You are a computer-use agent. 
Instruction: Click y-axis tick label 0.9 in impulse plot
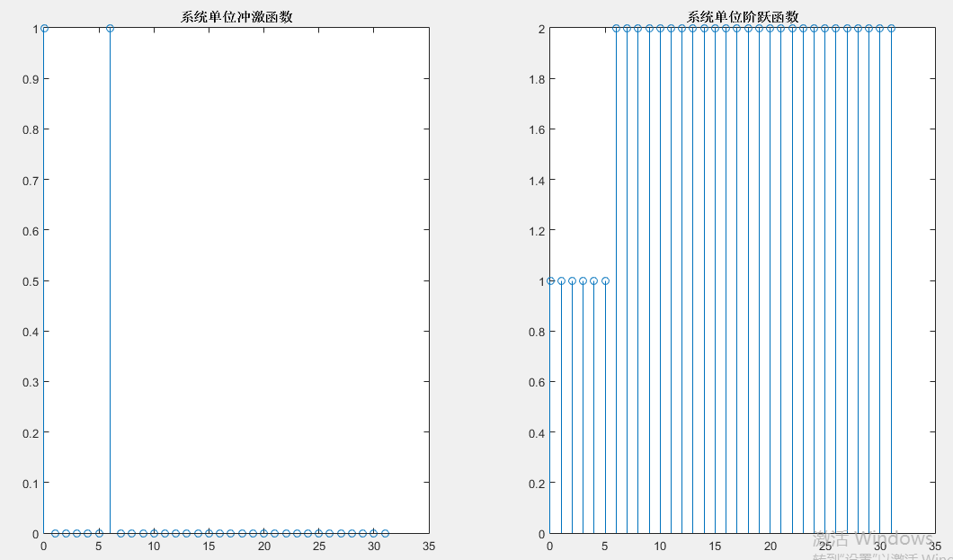[x=31, y=80]
